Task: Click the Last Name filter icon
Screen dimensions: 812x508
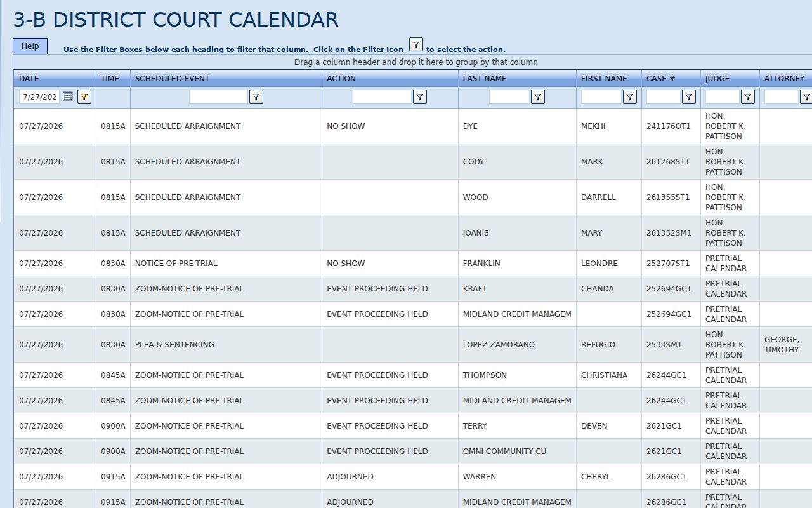Action: [x=537, y=97]
